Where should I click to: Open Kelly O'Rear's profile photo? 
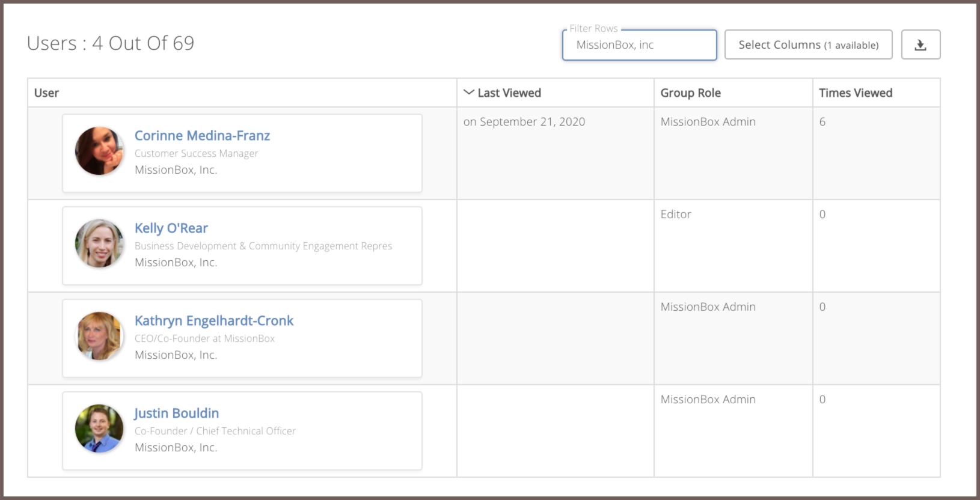[x=99, y=243]
